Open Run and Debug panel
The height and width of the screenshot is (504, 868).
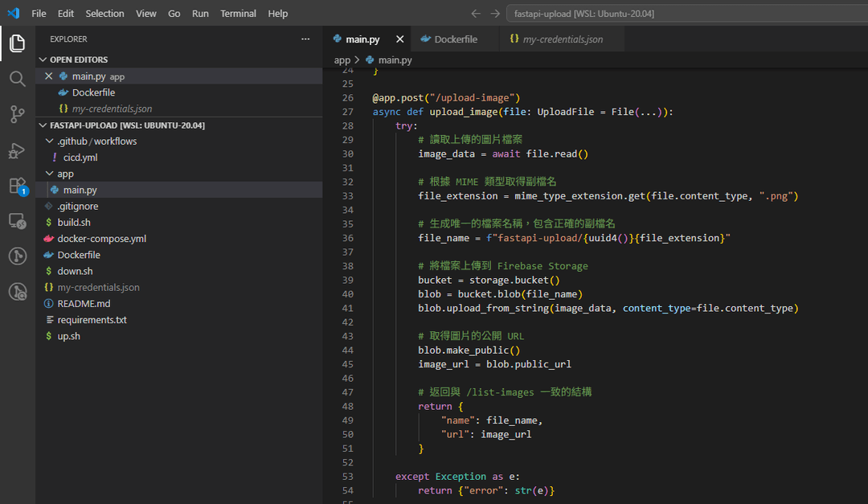pos(17,150)
